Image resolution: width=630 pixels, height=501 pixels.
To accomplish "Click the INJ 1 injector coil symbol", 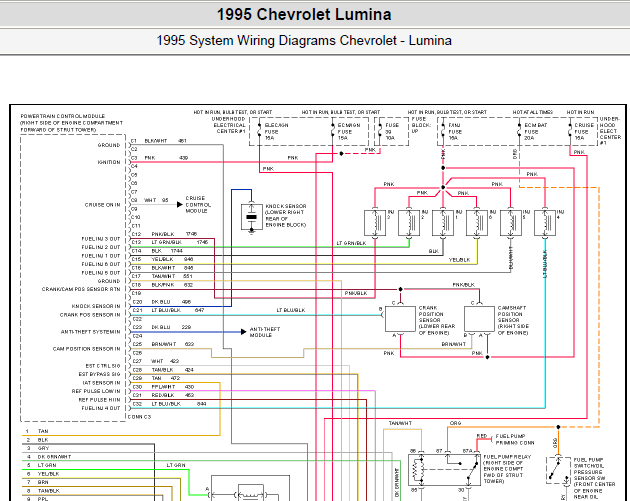I will (443, 223).
